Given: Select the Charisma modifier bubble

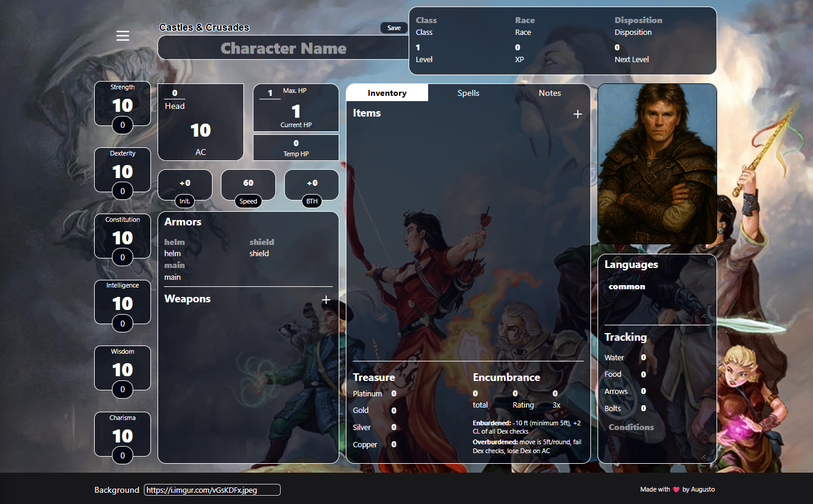Looking at the screenshot, I should coord(123,456).
